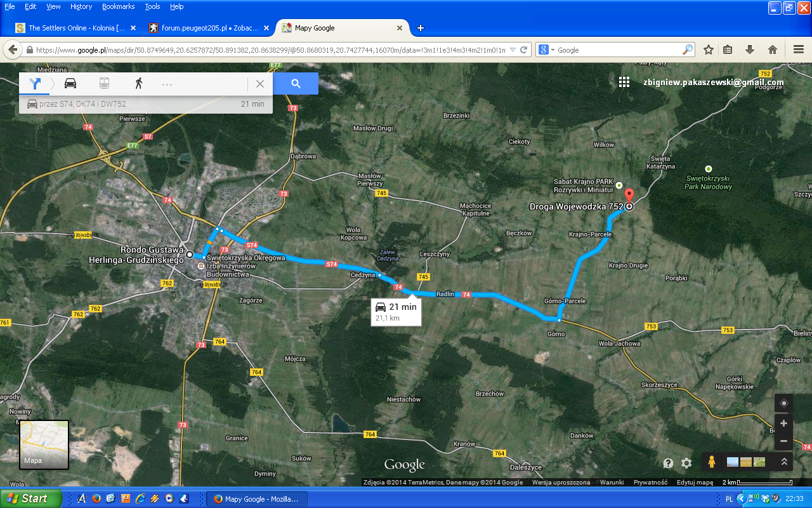Viewport: 812px width, 508px height.
Task: Click the yellow Street View pegman
Action: tap(711, 462)
